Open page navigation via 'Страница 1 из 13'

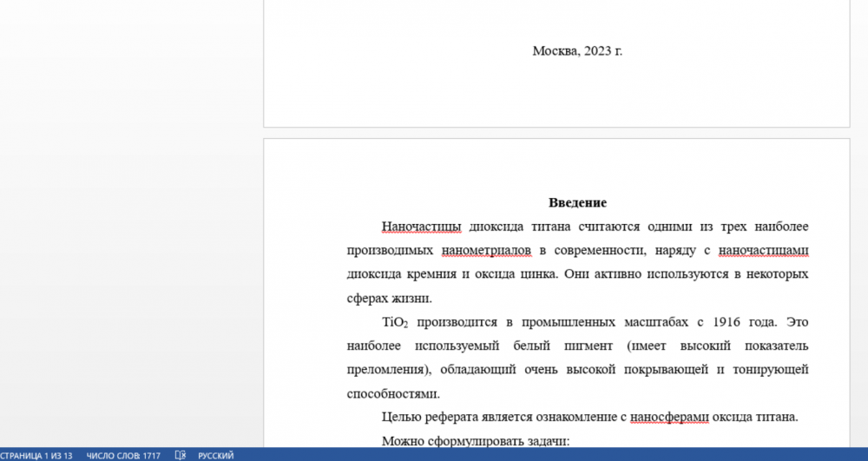[36, 455]
